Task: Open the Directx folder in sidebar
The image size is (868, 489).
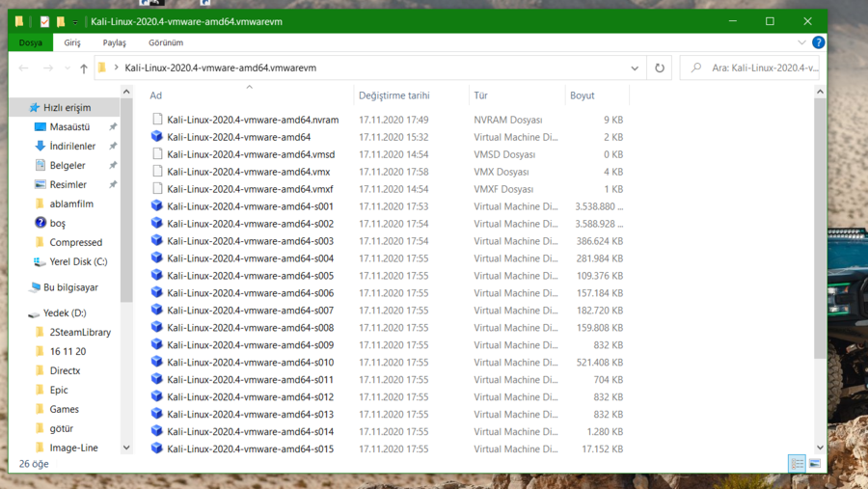Action: pyautogui.click(x=65, y=370)
